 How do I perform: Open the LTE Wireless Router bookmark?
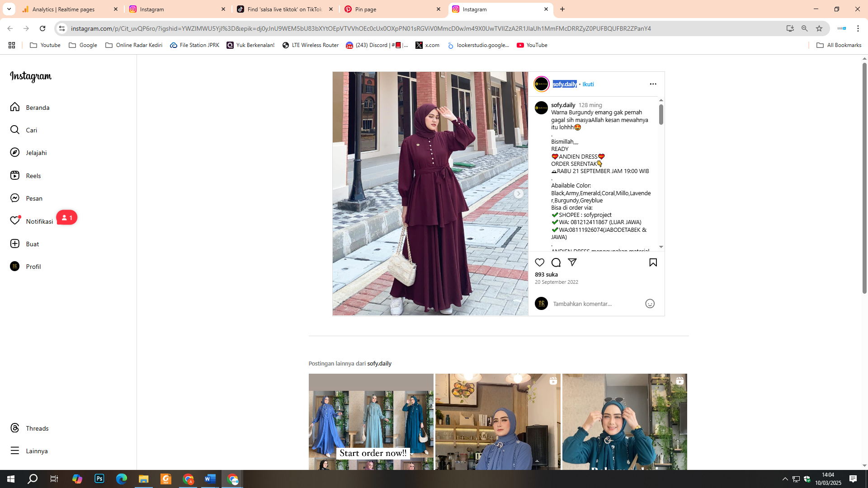311,45
